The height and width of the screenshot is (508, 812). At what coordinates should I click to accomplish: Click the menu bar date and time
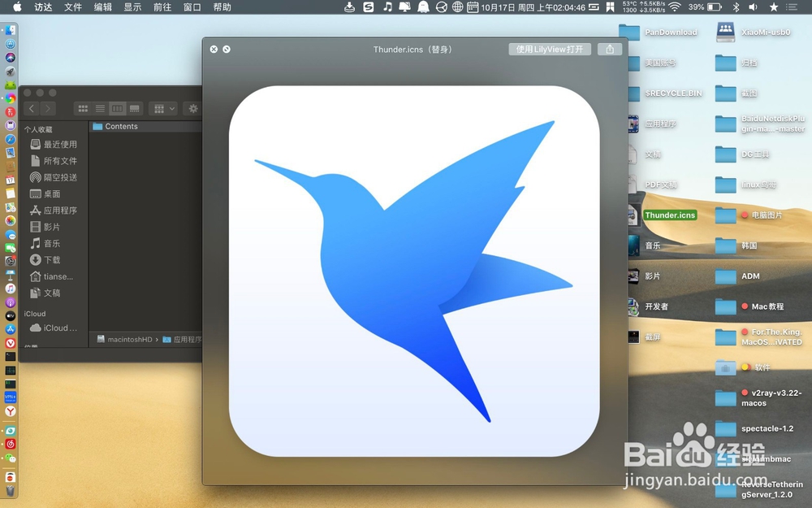[533, 7]
